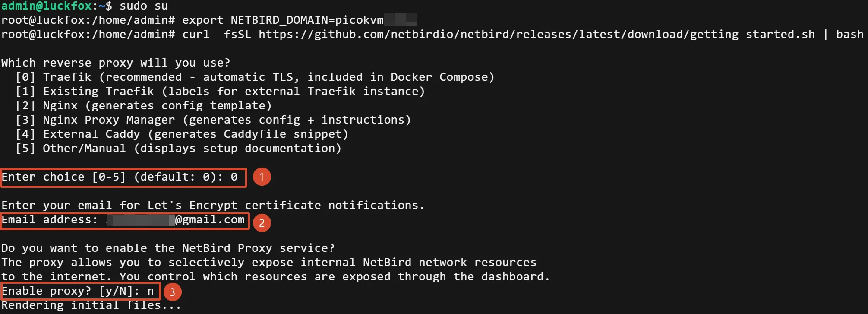The width and height of the screenshot is (868, 314).
Task: Click the red circled number 3 badge
Action: click(172, 292)
